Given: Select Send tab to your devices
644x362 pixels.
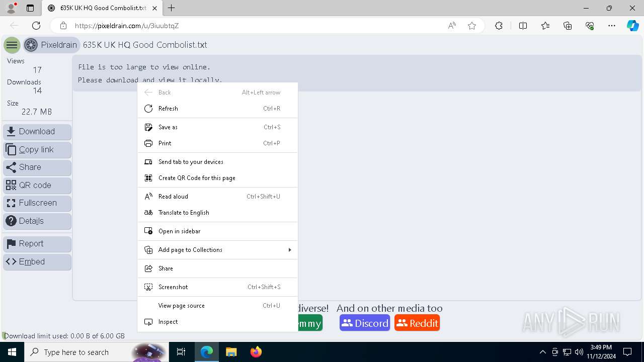Looking at the screenshot, I should point(217,162).
